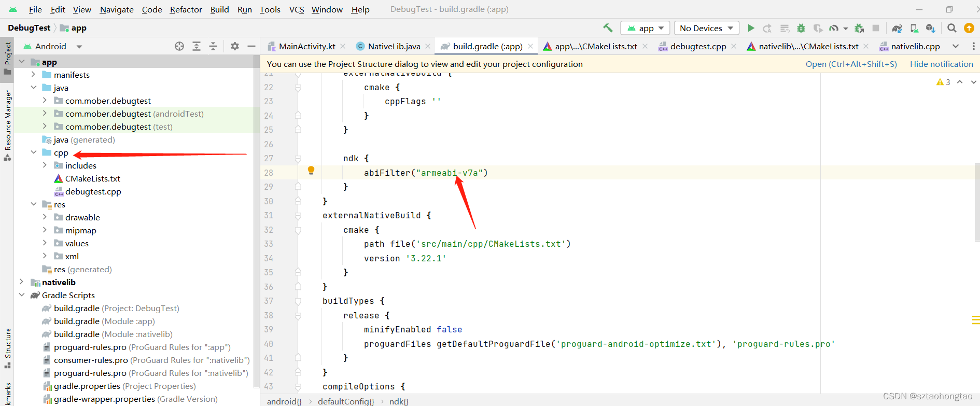Expand the manifests folder

pos(33,75)
